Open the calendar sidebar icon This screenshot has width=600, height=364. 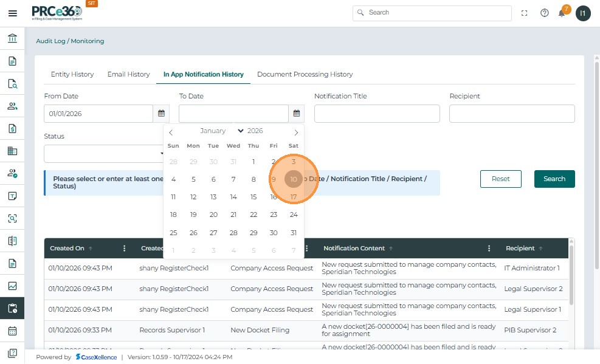point(12,331)
